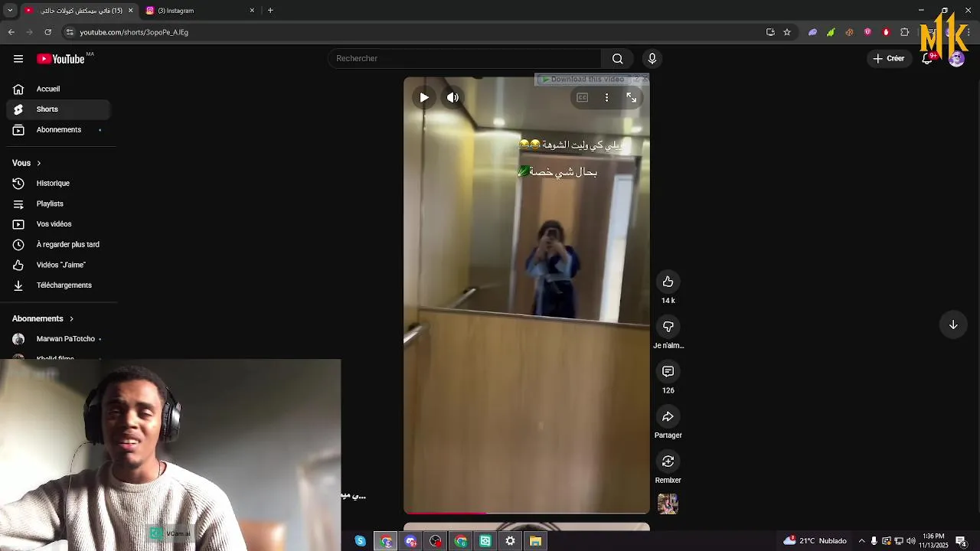Seek on the Short's red progress bar
The image size is (980, 551).
tap(527, 513)
